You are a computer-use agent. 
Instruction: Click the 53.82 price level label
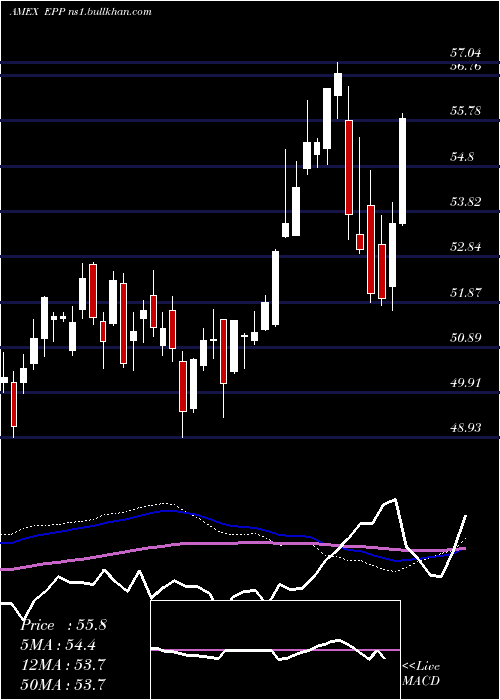point(466,202)
